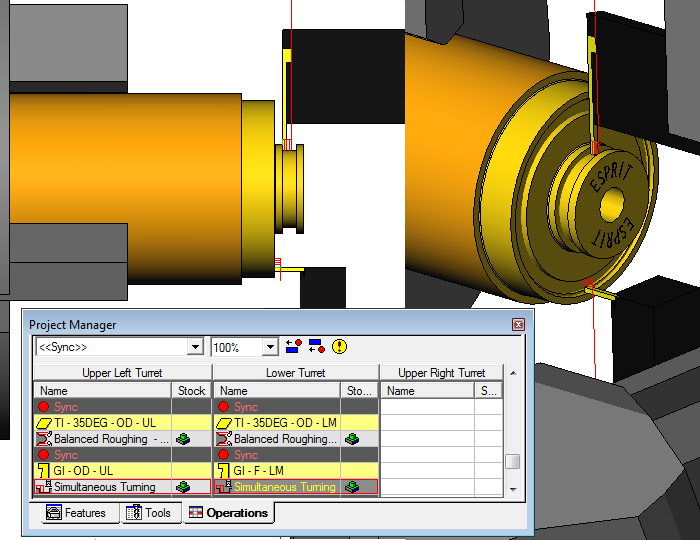Click the scrollbar down arrow in operations list
This screenshot has width=700, height=540.
512,489
